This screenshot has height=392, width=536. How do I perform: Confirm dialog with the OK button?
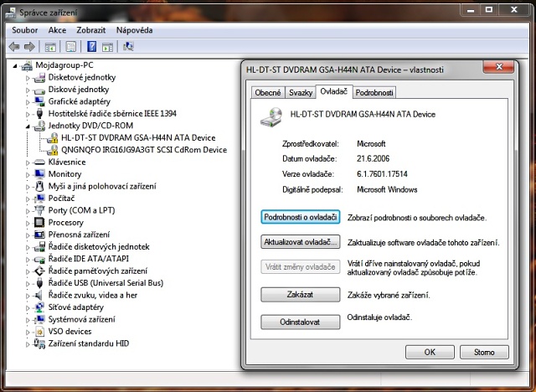[x=430, y=352]
